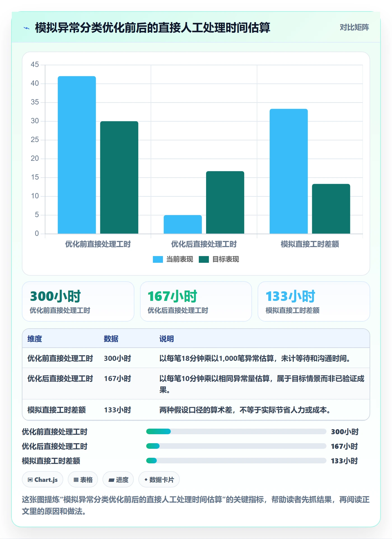Select the 优化后直接处理工时 table row name cell
The image size is (392, 539).
coord(60,378)
